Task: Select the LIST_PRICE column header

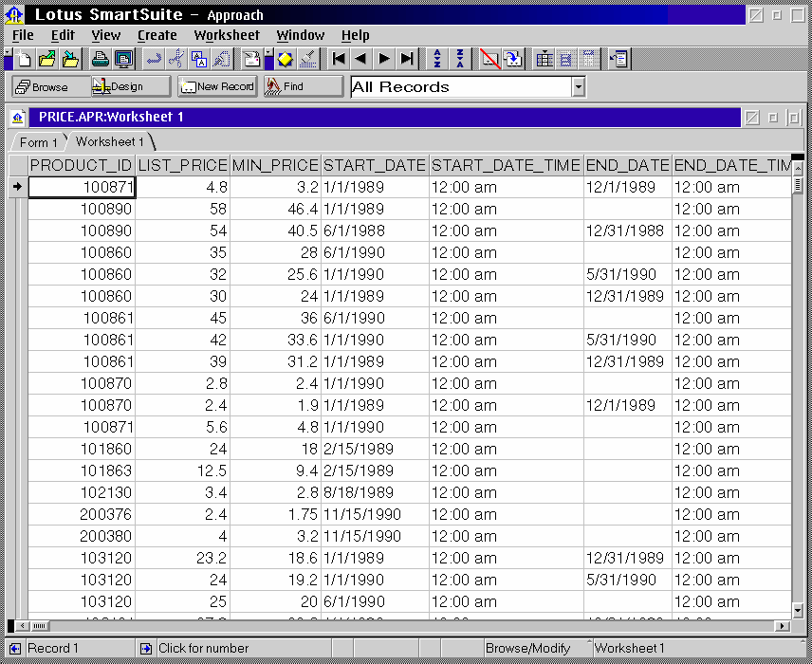Action: pyautogui.click(x=183, y=166)
